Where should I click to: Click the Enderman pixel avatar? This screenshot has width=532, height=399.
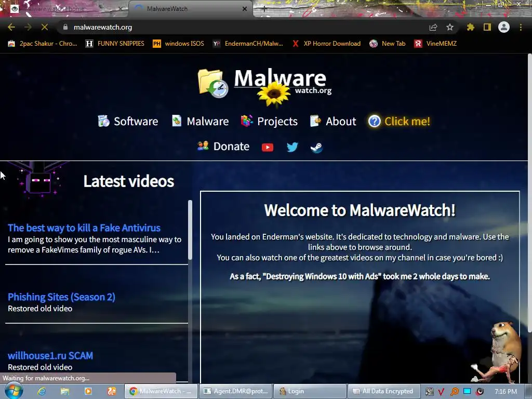(39, 180)
